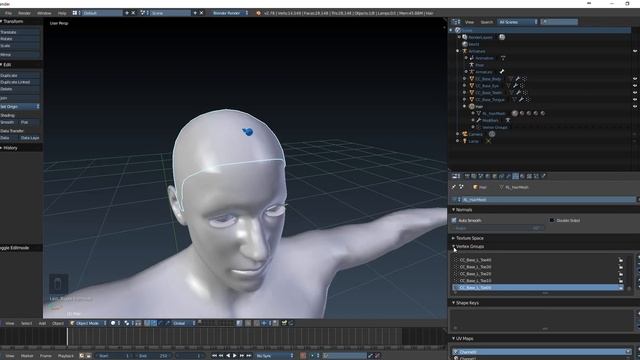Viewport: 640px width, 360px height.
Task: Open the File menu
Action: coord(8,13)
